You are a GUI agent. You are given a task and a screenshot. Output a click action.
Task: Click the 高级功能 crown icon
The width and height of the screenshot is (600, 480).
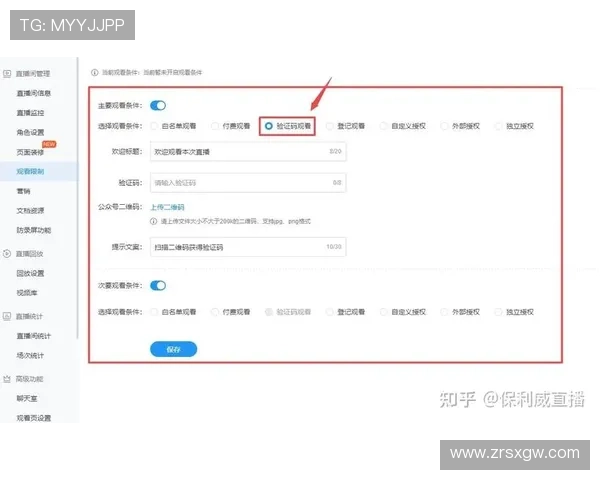tap(7, 379)
